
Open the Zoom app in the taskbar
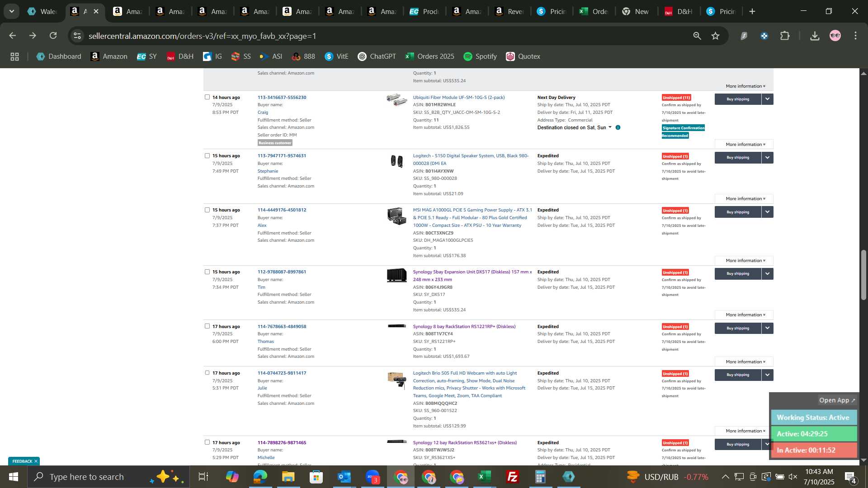pos(373,477)
